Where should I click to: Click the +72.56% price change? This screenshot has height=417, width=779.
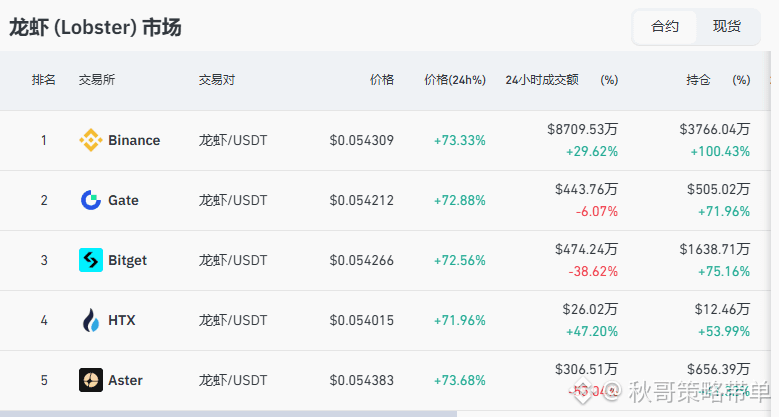pyautogui.click(x=460, y=260)
